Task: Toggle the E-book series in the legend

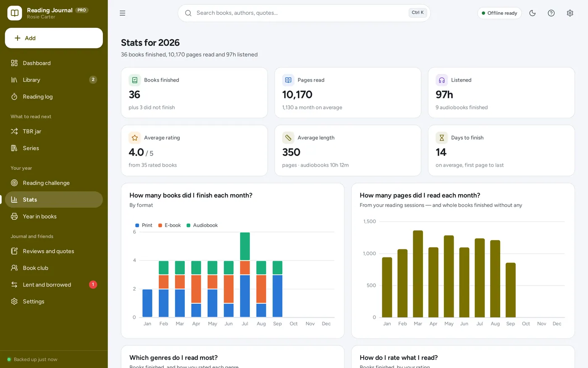Action: (169, 225)
